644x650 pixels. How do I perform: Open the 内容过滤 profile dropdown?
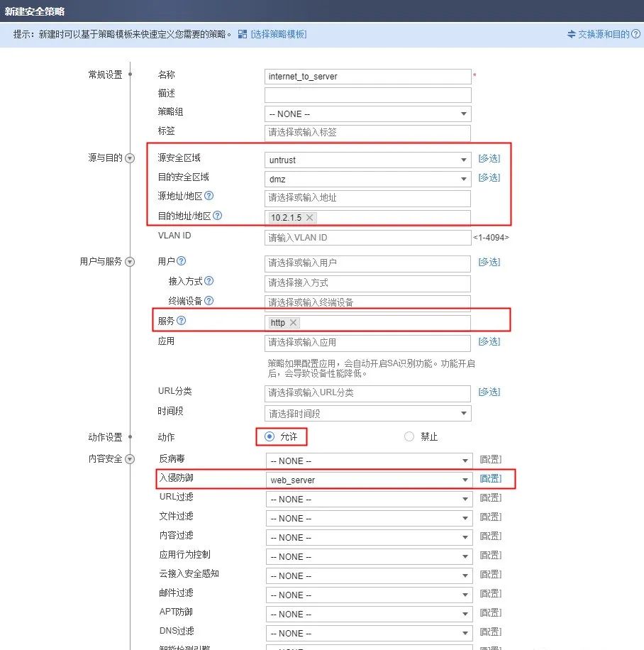[370, 538]
